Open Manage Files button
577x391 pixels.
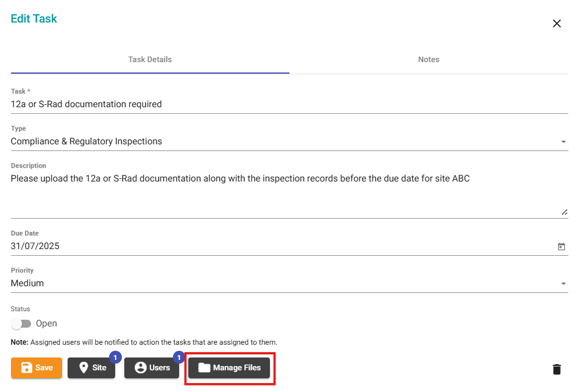click(x=229, y=368)
